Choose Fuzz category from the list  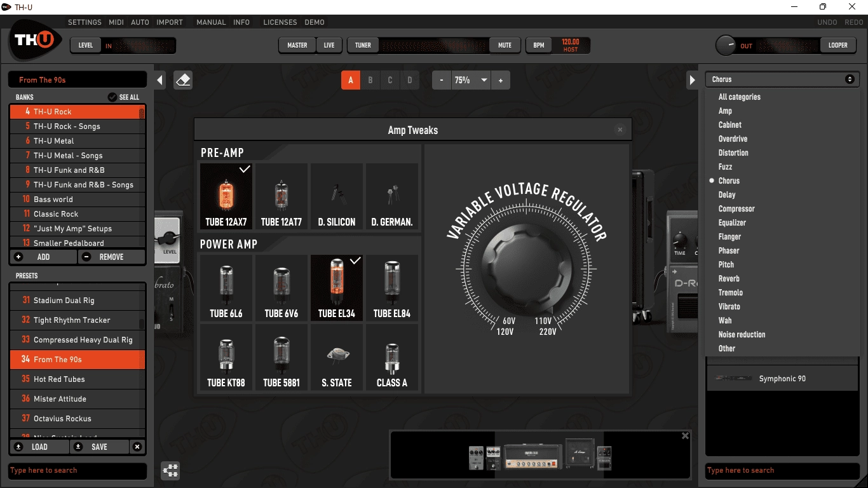click(x=725, y=167)
